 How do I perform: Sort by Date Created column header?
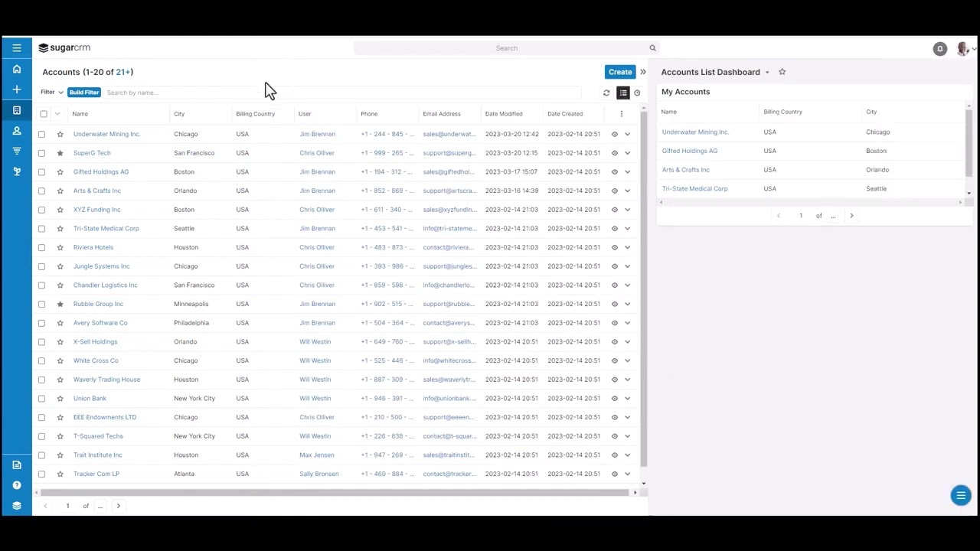565,114
